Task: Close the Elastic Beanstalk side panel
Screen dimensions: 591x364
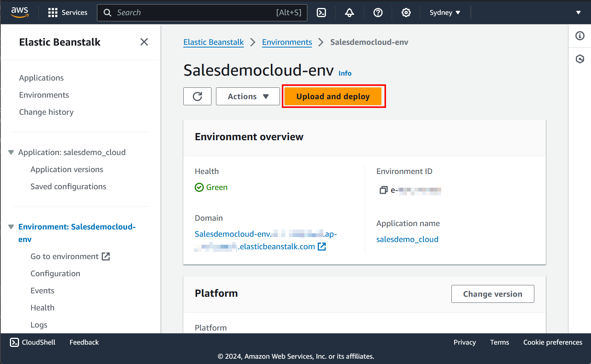Action: point(144,42)
